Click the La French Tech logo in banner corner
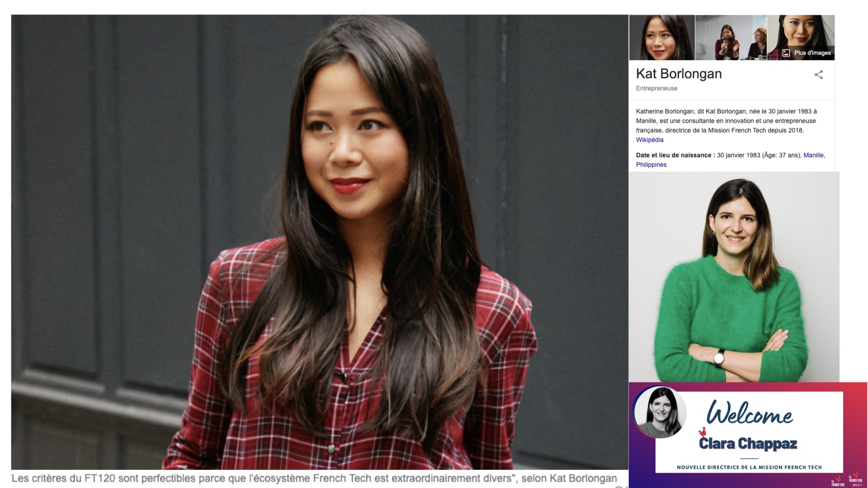This screenshot has height=488, width=868. [x=838, y=480]
